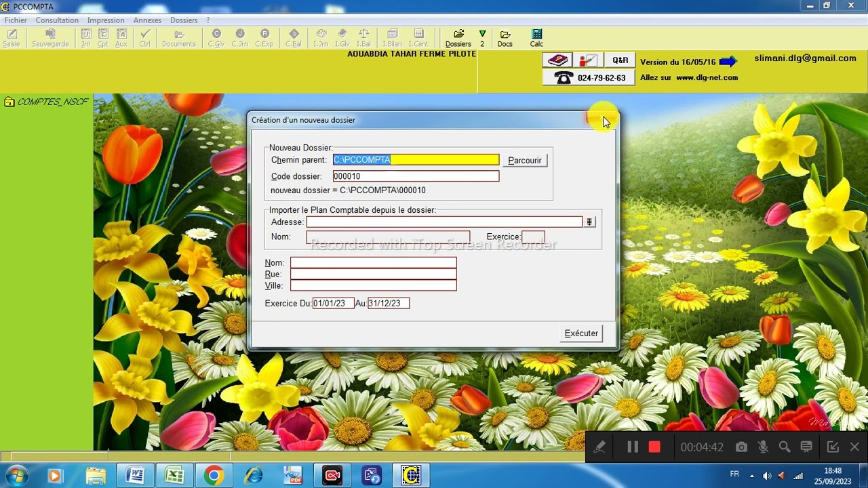Open the Saisie toolbar icon
868x488 pixels.
[12, 38]
